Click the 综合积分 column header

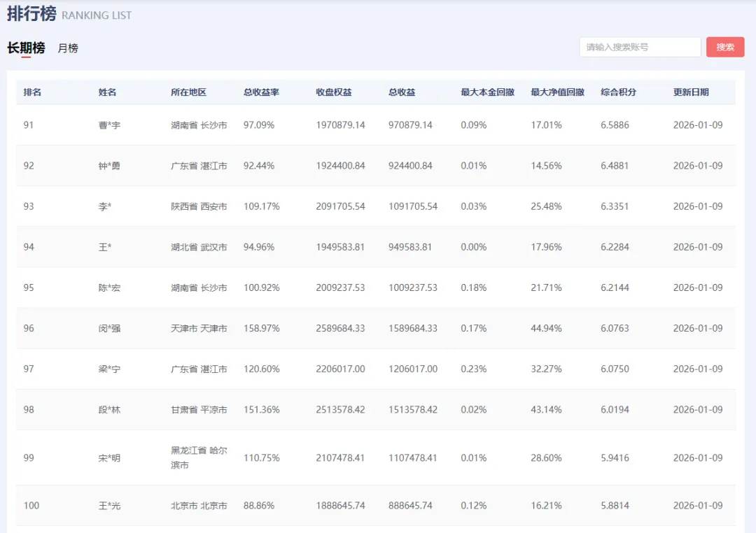coord(619,92)
